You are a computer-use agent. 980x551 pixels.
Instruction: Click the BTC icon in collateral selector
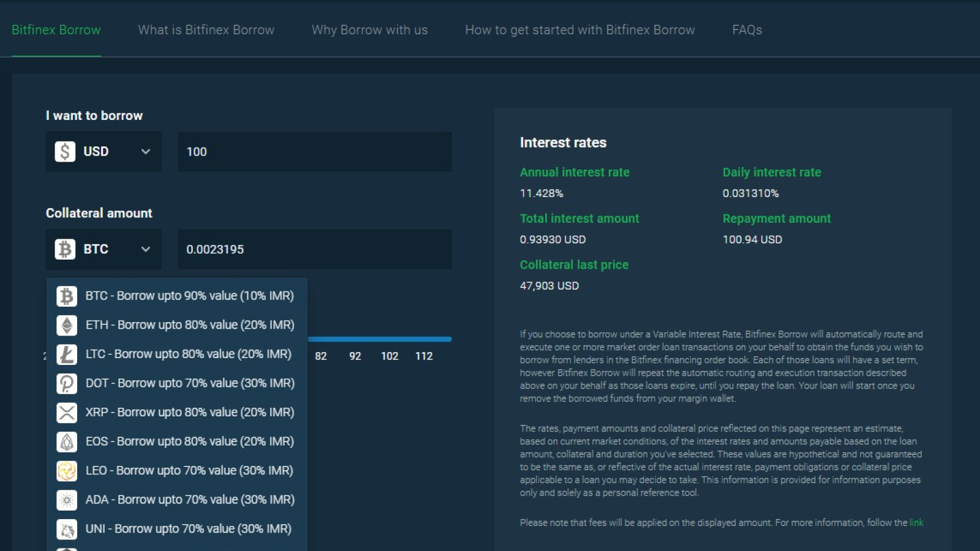tap(65, 249)
